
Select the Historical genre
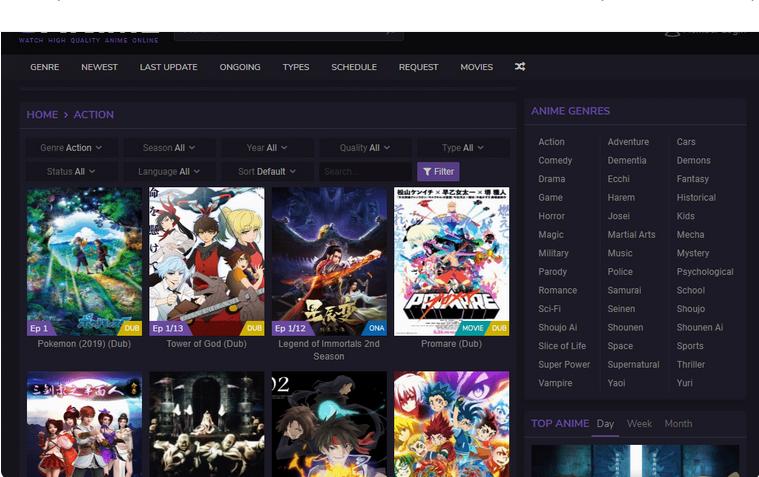696,198
